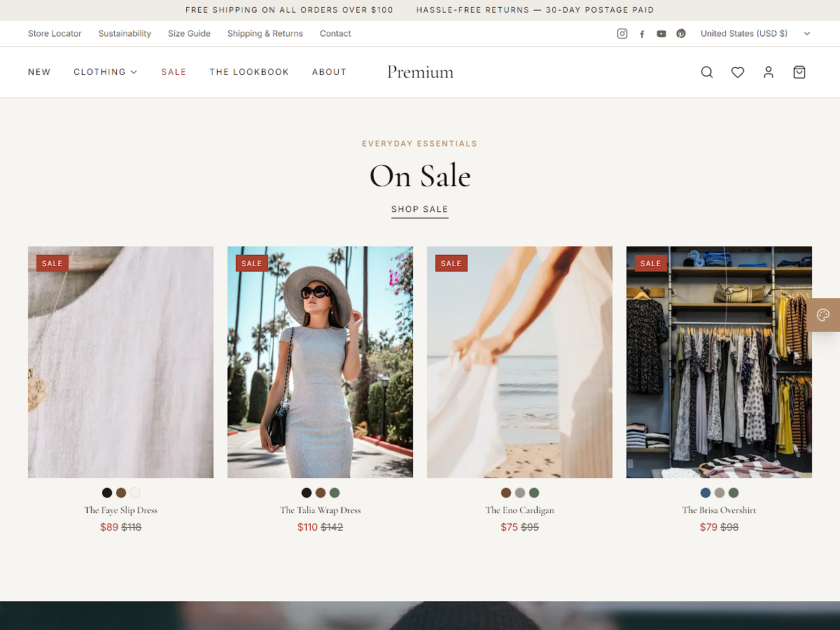Select cream swatch for The Faye Slip Dress
Viewport: 840px width, 630px height.
(x=135, y=493)
